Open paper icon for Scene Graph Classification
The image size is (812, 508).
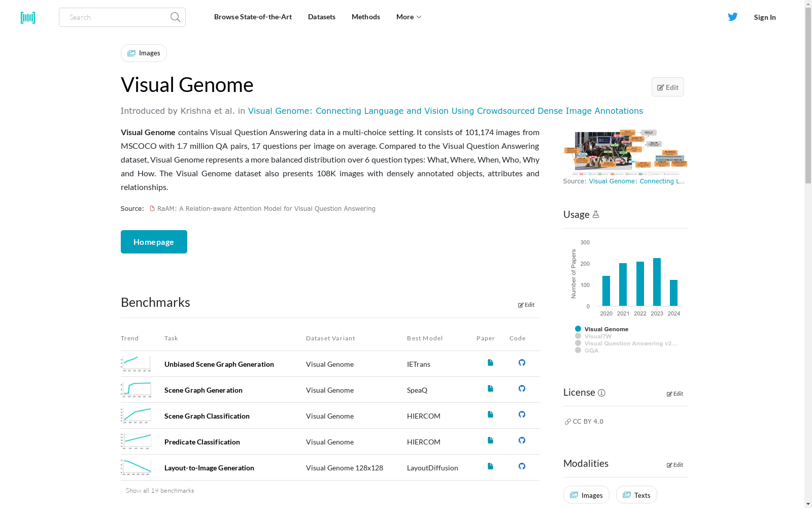point(490,415)
